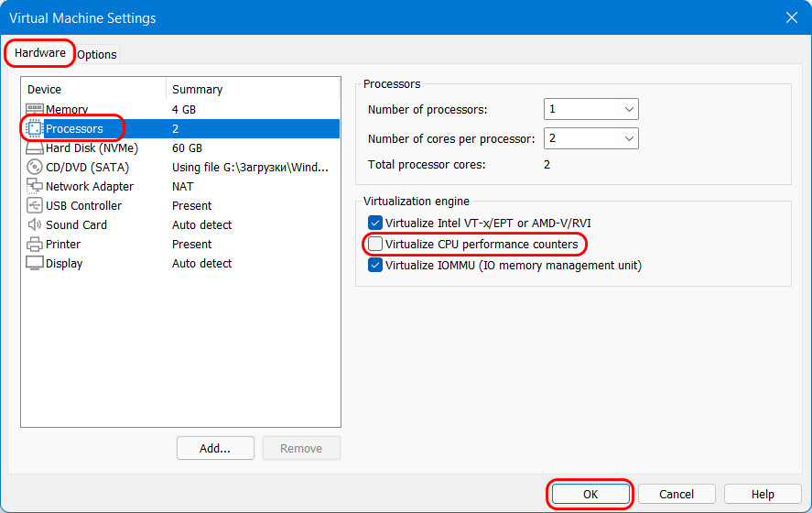Enable Virtualize CPU performance counters checkbox

click(375, 244)
